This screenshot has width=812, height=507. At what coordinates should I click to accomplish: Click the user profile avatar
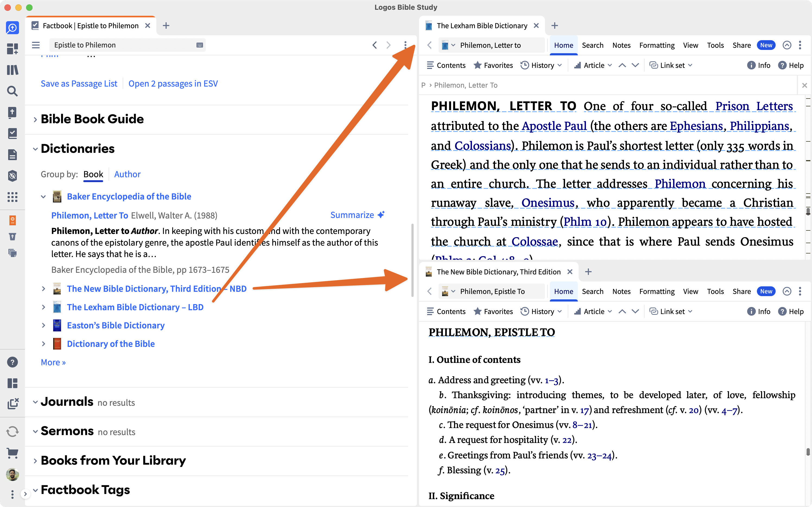(x=12, y=474)
